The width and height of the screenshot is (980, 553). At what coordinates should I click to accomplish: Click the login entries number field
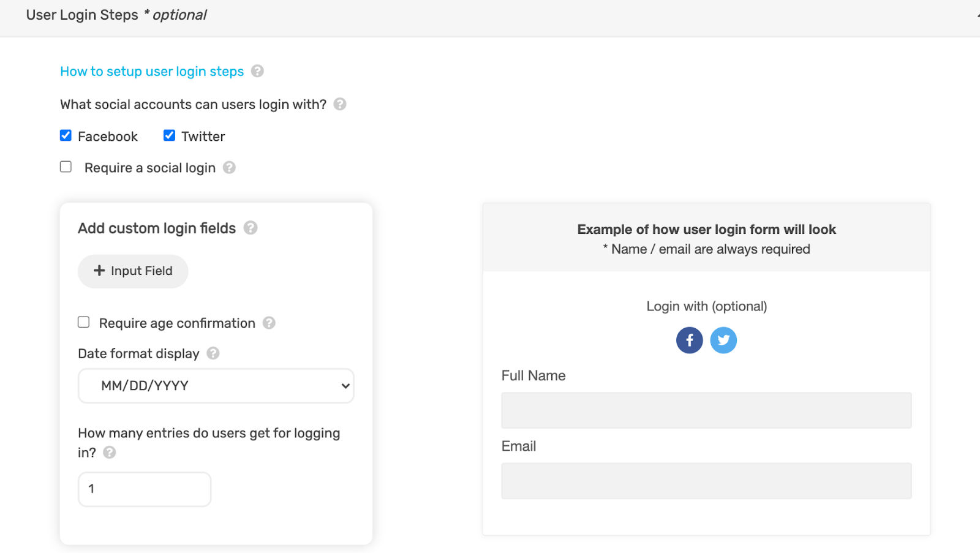pos(145,489)
